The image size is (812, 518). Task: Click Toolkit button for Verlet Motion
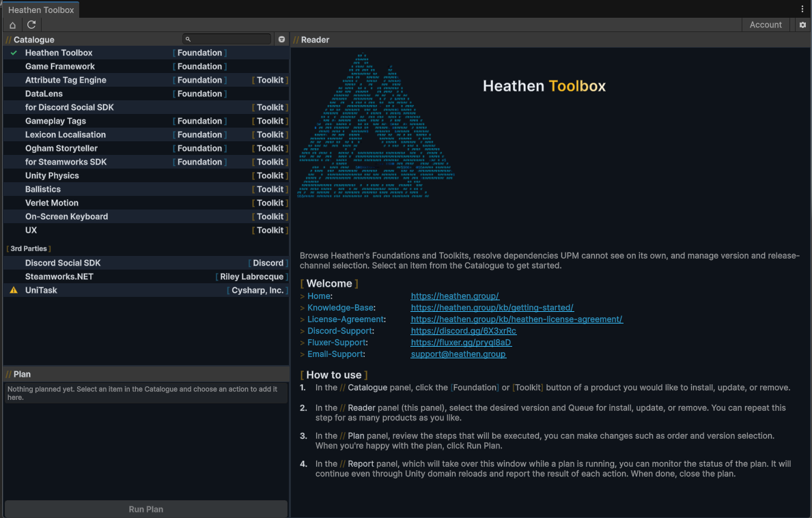click(x=270, y=203)
